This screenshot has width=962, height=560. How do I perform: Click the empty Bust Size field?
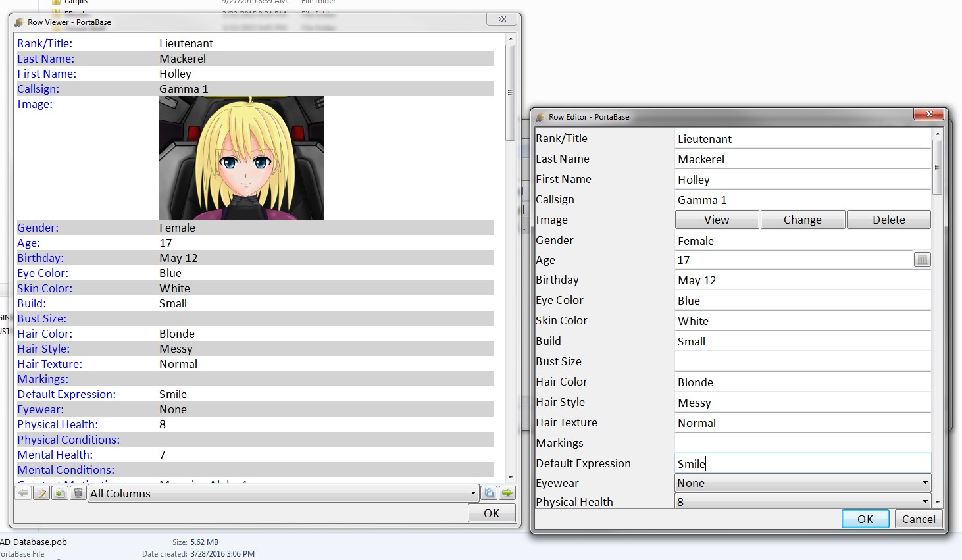pyautogui.click(x=803, y=361)
